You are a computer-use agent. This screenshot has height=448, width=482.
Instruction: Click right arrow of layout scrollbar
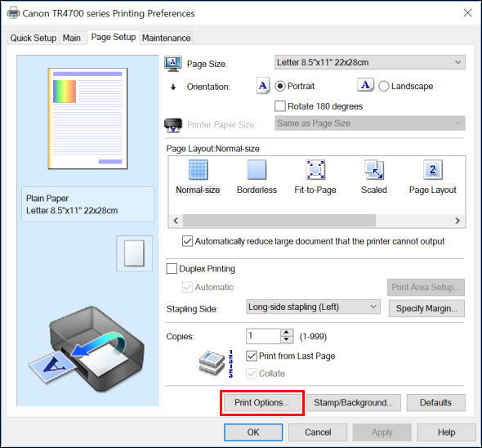tap(457, 221)
